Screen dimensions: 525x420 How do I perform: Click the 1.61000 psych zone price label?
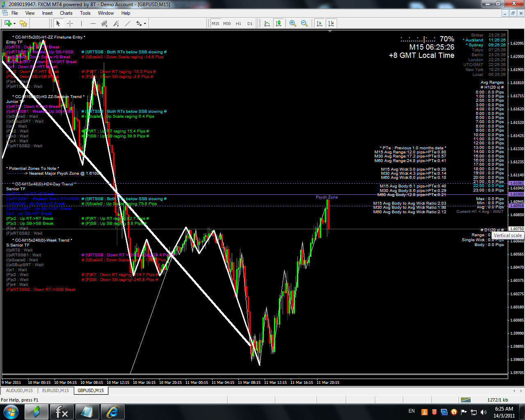point(516,194)
